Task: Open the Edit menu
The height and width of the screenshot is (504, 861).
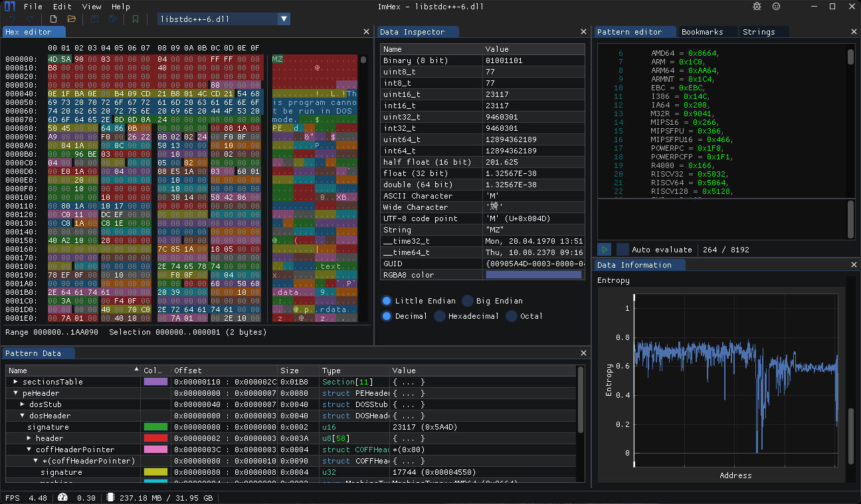Action: tap(62, 6)
